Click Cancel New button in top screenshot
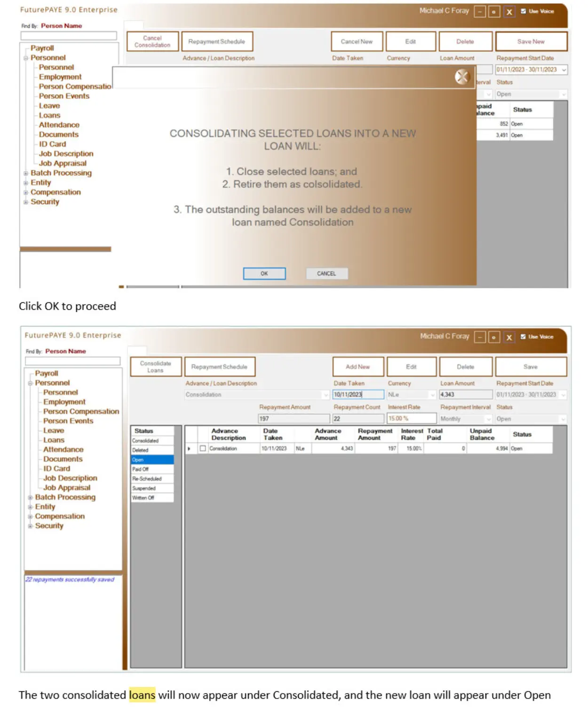Screen dimensions: 588x712 coord(357,41)
